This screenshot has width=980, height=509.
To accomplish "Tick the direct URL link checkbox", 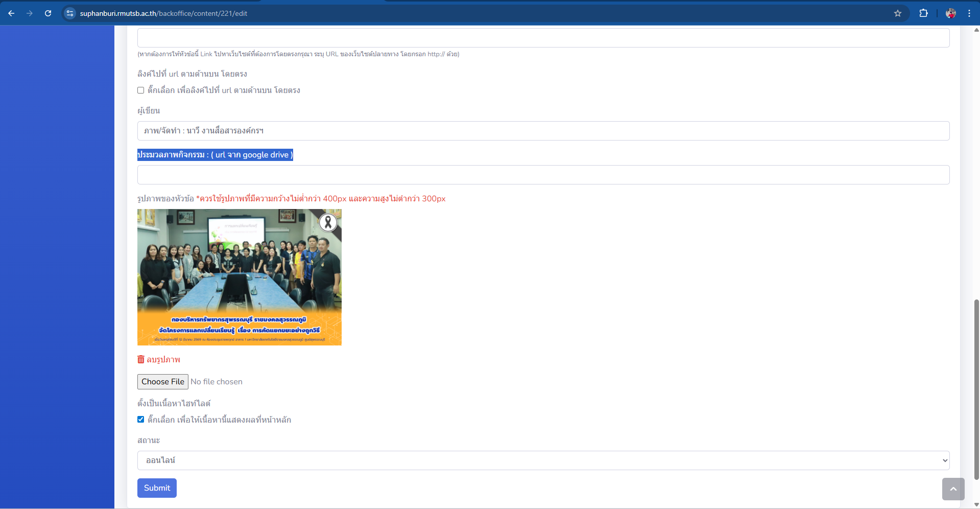I will (x=141, y=90).
